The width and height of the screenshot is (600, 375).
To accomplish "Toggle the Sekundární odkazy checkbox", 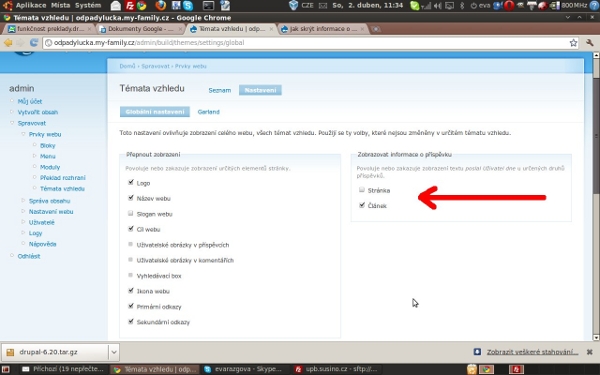I will [131, 321].
